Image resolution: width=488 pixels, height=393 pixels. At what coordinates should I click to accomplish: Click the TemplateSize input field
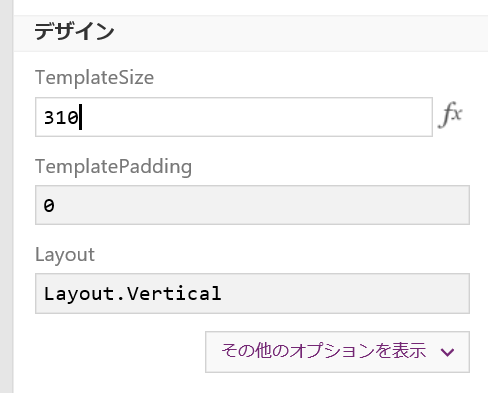pos(234,117)
